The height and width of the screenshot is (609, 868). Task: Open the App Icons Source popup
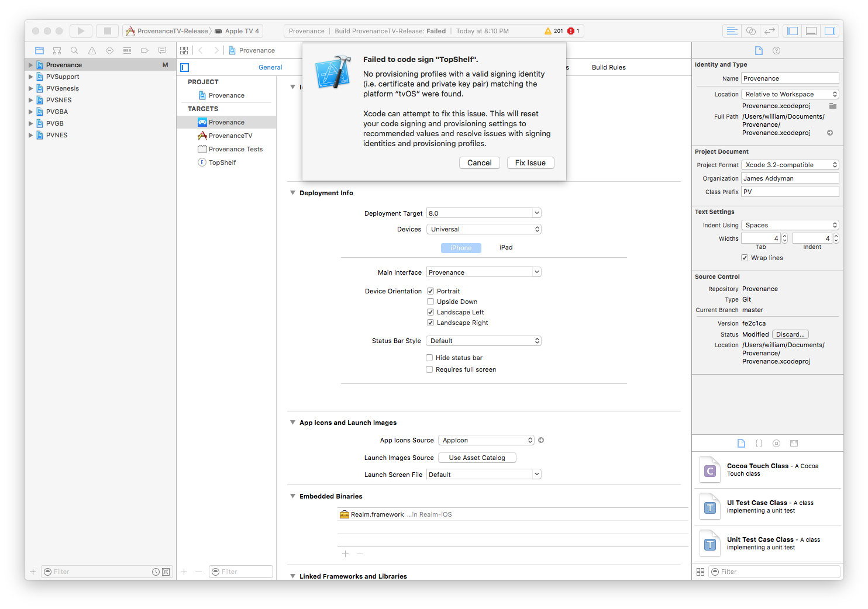pyautogui.click(x=486, y=440)
